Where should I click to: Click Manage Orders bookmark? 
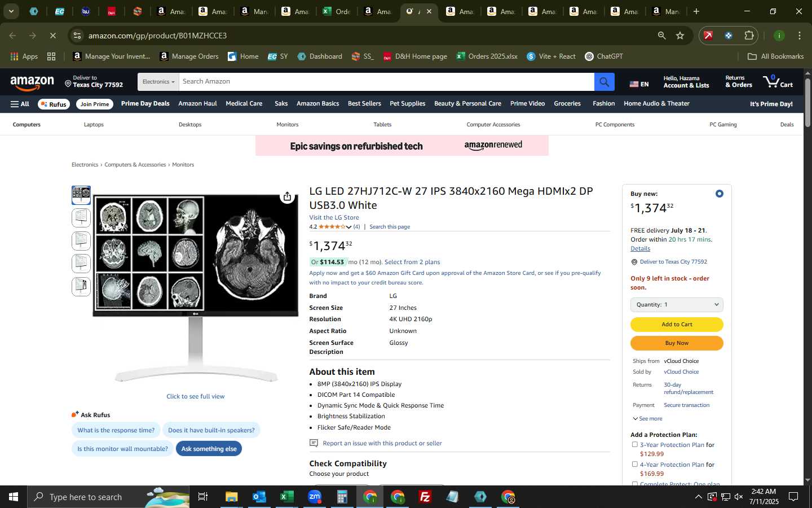coord(189,56)
